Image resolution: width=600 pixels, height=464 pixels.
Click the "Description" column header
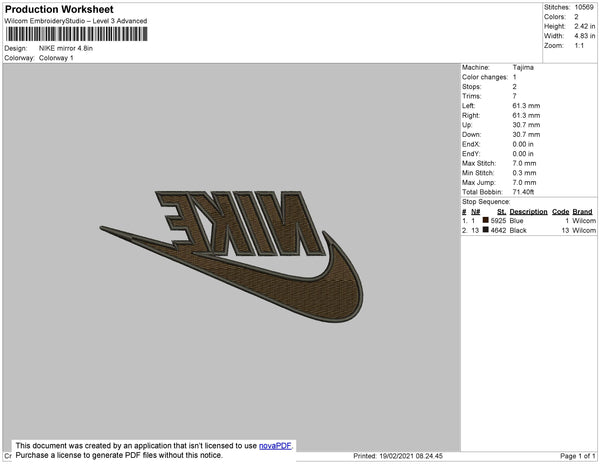coord(528,212)
